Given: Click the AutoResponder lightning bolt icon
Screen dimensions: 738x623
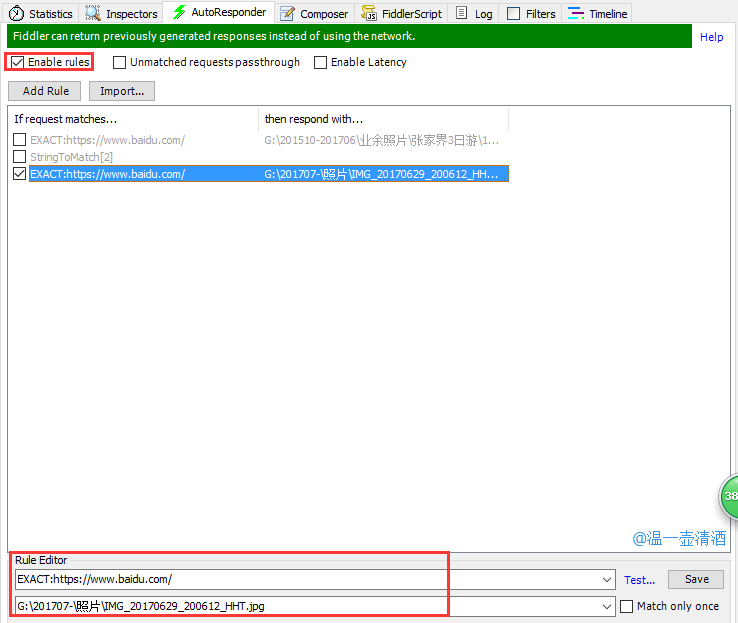Looking at the screenshot, I should point(179,13).
